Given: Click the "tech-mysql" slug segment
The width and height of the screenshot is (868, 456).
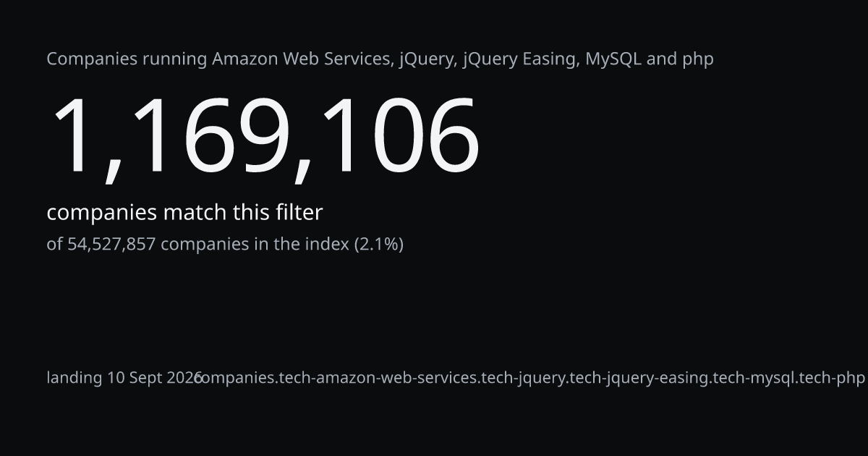Looking at the screenshot, I should coord(751,378).
